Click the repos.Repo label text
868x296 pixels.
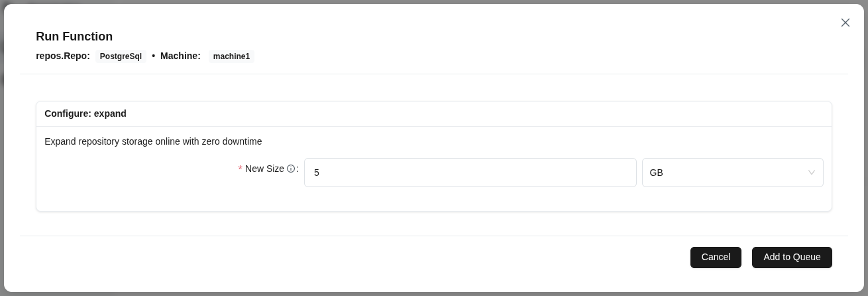pos(63,56)
